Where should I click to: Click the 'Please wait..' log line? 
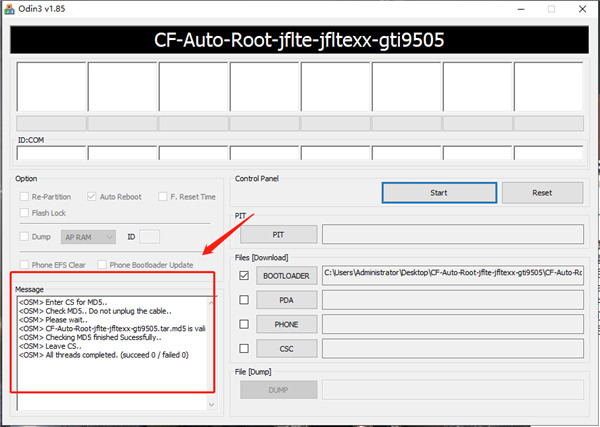click(53, 320)
